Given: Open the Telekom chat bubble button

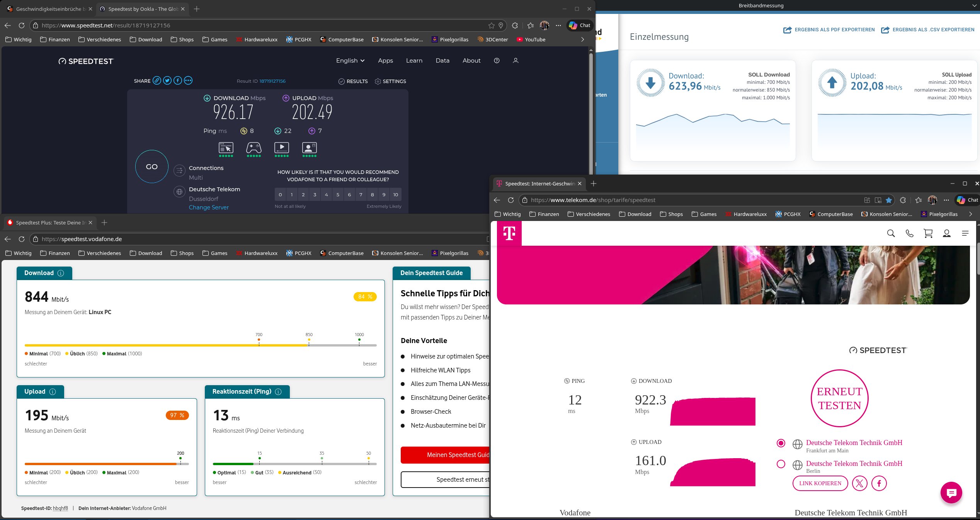Looking at the screenshot, I should point(951,493).
